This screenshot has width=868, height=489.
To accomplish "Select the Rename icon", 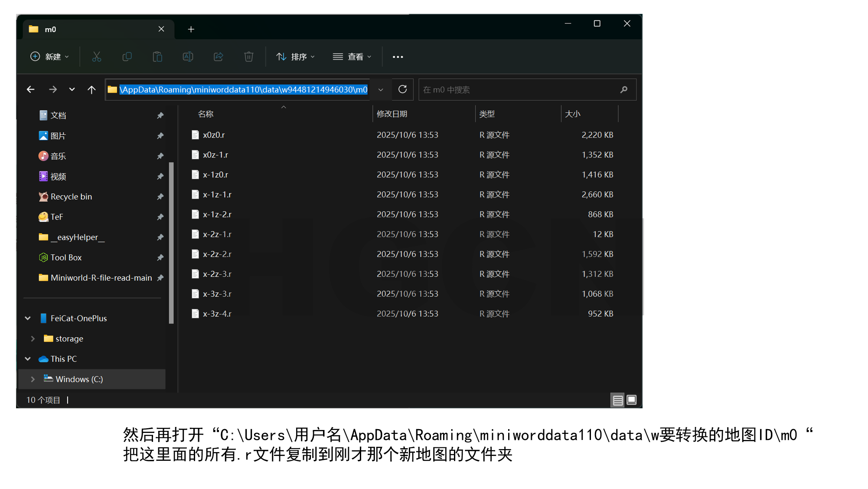I will click(x=188, y=56).
